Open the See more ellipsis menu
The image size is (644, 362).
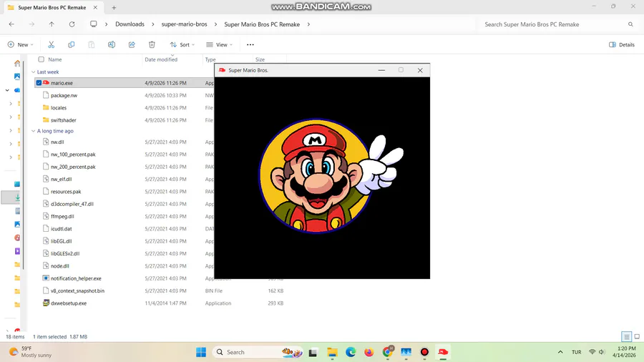250,44
